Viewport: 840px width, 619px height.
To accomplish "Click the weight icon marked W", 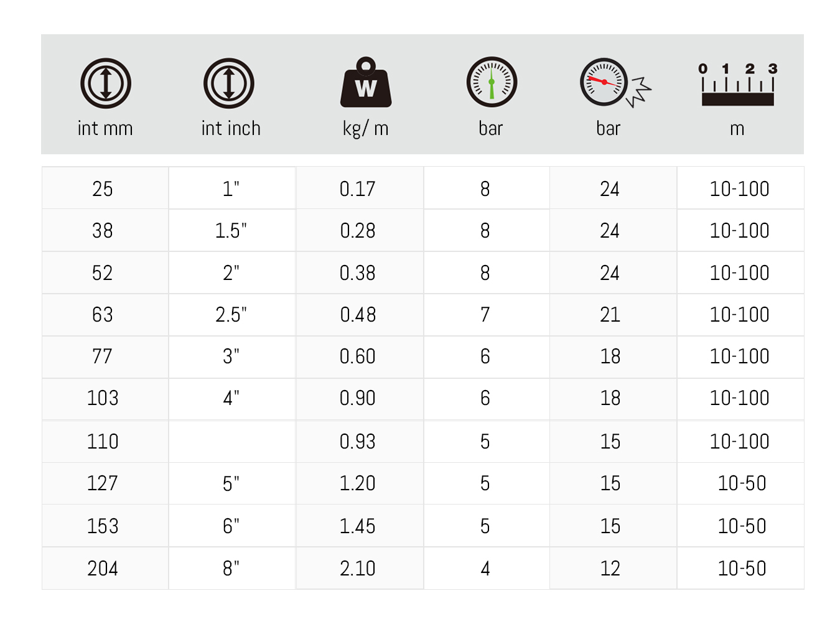I will pos(366,83).
